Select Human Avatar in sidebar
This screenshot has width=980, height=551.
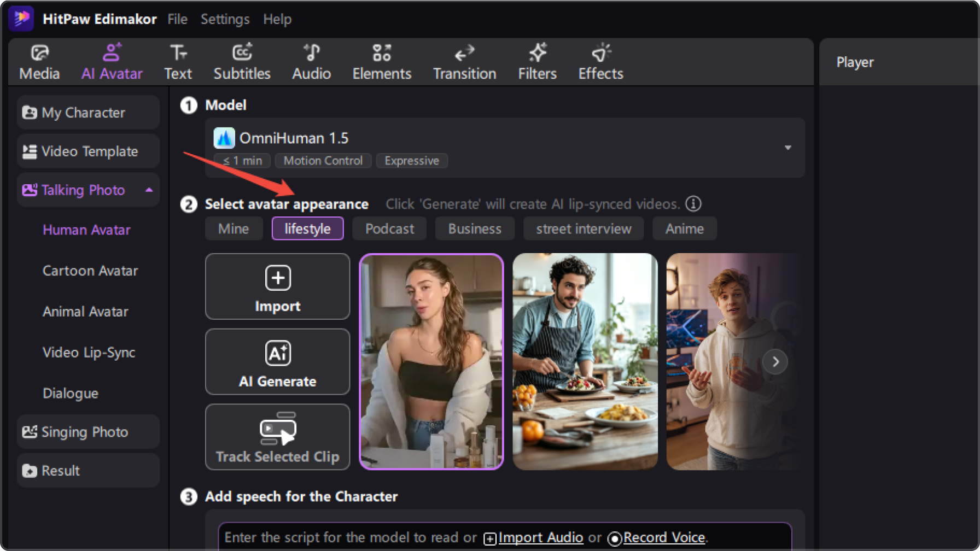[x=86, y=230]
